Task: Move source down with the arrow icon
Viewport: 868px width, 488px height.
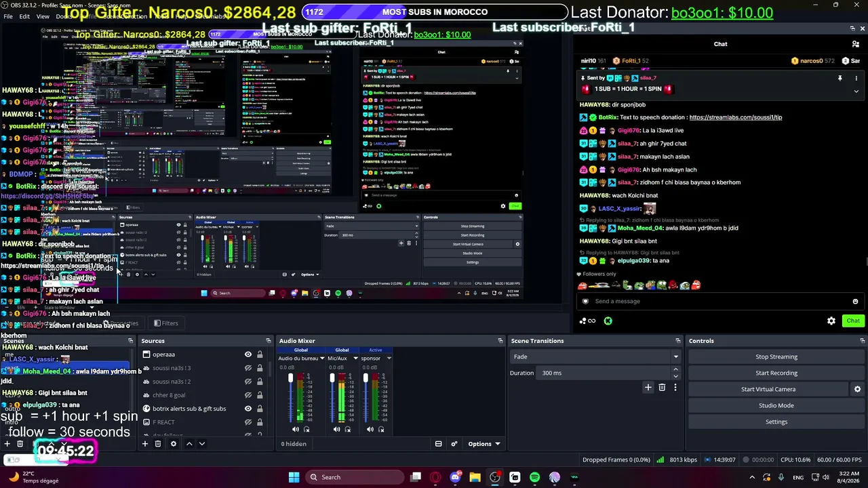Action: [201, 444]
